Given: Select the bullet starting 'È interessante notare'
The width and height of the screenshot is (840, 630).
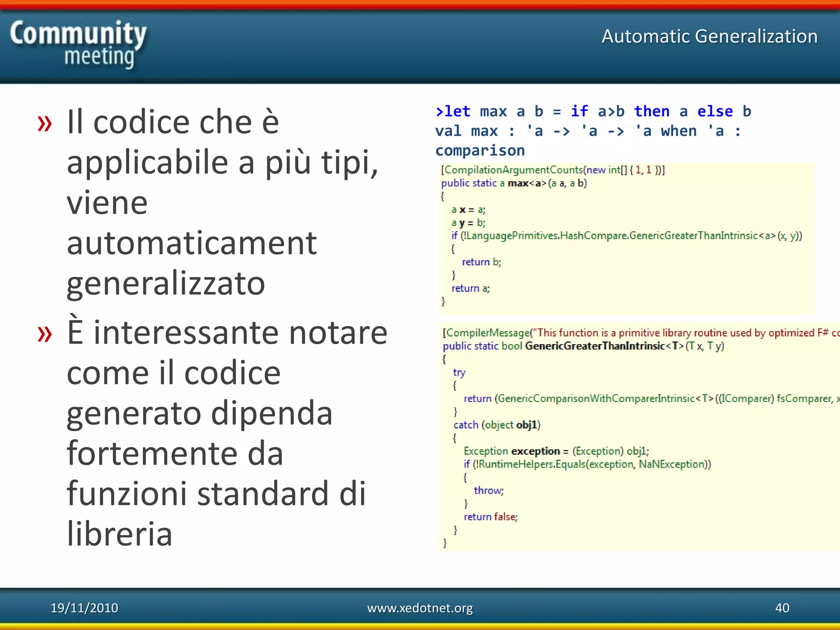Looking at the screenshot, I should (227, 432).
